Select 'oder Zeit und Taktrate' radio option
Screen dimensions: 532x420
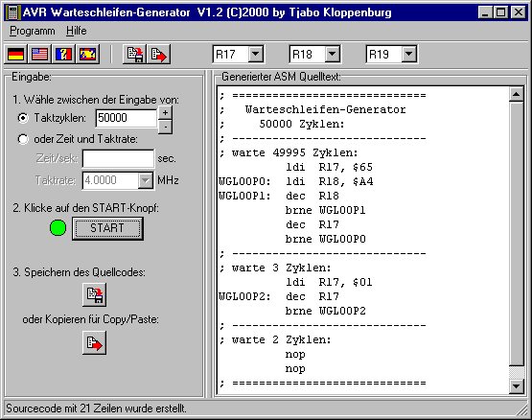tap(23, 139)
